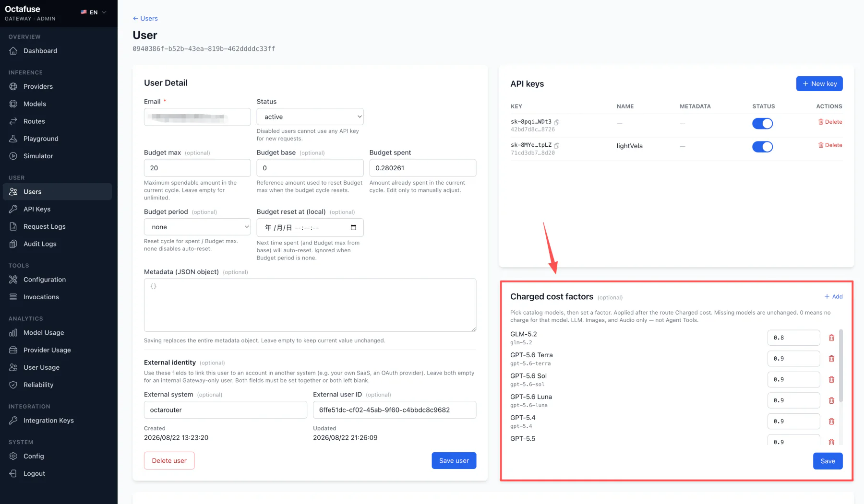The height and width of the screenshot is (504, 864).
Task: Delete the sk-8pqi…WDt3 key
Action: (x=830, y=122)
